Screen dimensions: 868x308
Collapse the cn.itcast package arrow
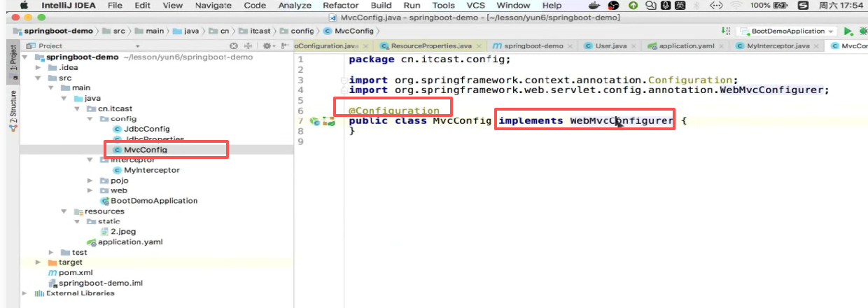tap(77, 108)
